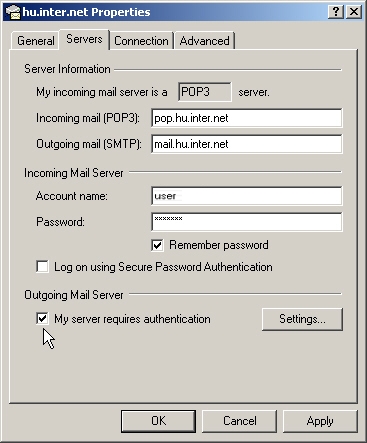Go to the Advanced tab
The width and height of the screenshot is (367, 443).
coord(204,41)
